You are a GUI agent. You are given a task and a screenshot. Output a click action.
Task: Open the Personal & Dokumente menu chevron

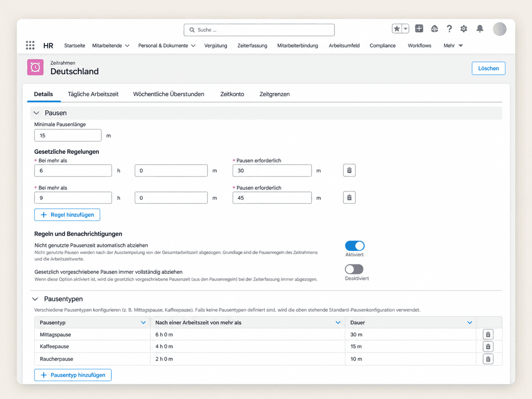(193, 46)
